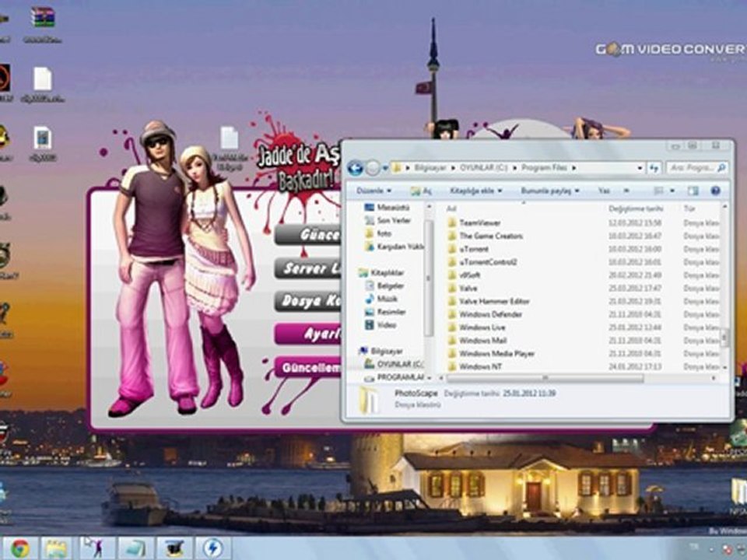Click the file list vertical scrollbar thumb

pyautogui.click(x=724, y=338)
